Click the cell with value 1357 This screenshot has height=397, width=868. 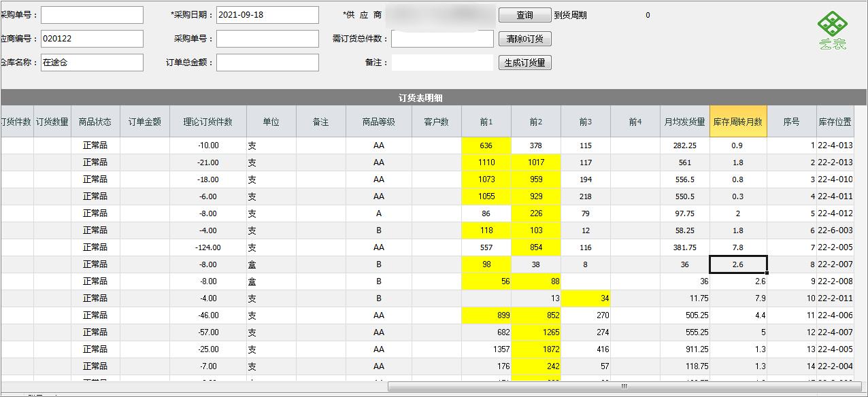(x=486, y=349)
